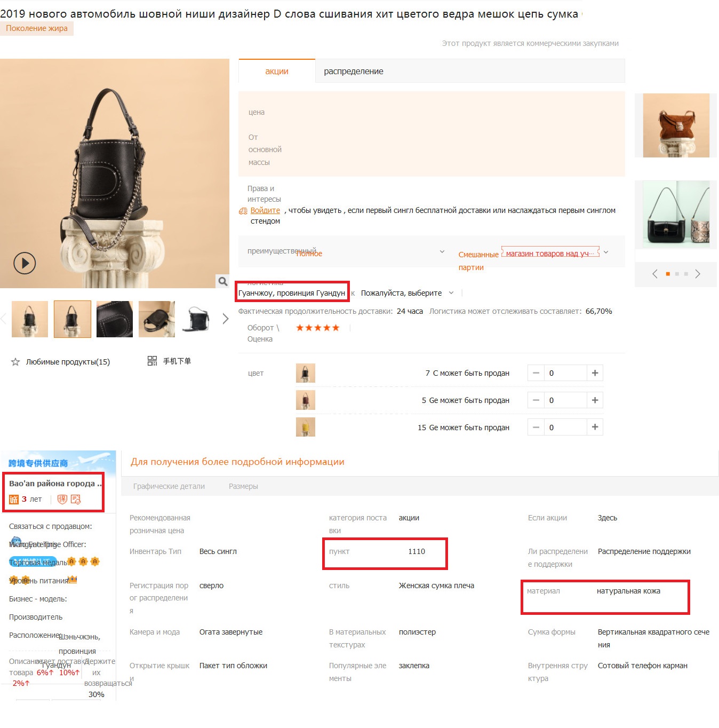Expand the mixed batch shop dropdown arrow
This screenshot has height=728, width=719.
point(606,252)
